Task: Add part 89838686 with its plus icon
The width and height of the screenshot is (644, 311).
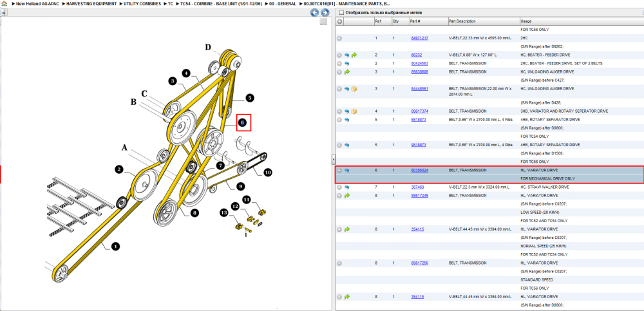Action: [x=339, y=72]
